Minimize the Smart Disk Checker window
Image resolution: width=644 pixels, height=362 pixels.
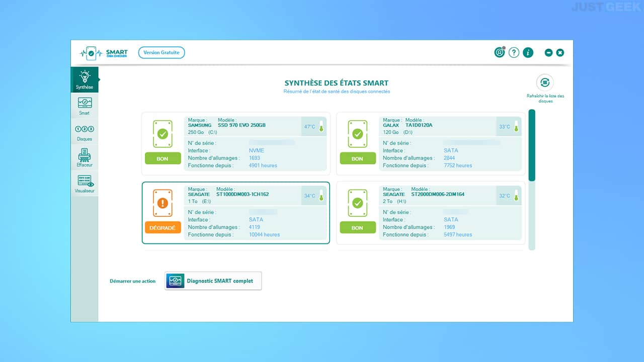549,53
